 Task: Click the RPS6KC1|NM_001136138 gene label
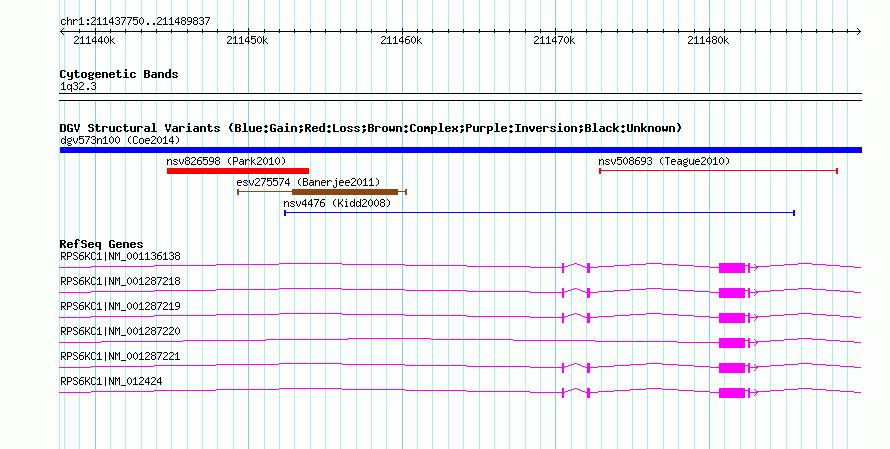click(x=120, y=257)
